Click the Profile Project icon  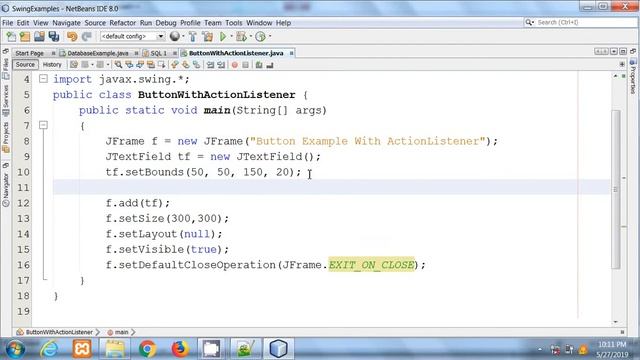pyautogui.click(x=260, y=36)
